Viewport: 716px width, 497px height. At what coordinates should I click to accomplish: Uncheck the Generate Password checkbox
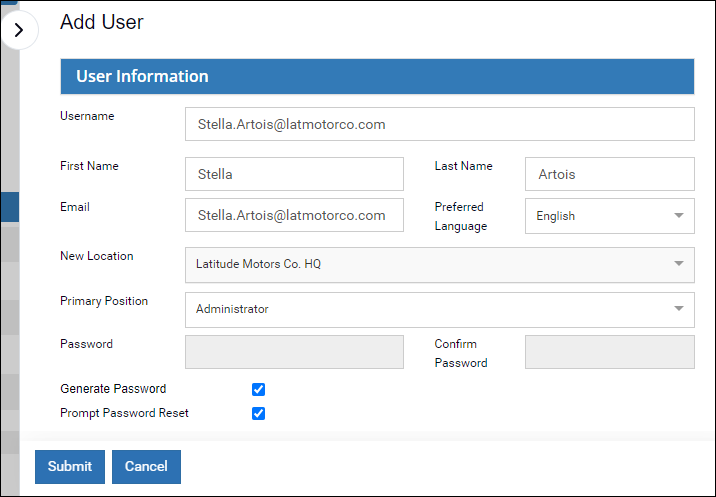tap(258, 390)
